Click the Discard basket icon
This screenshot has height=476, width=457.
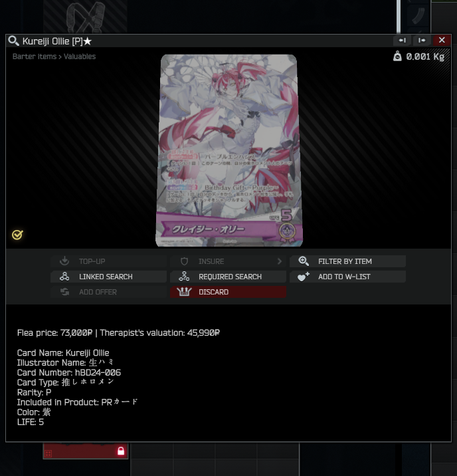(184, 292)
